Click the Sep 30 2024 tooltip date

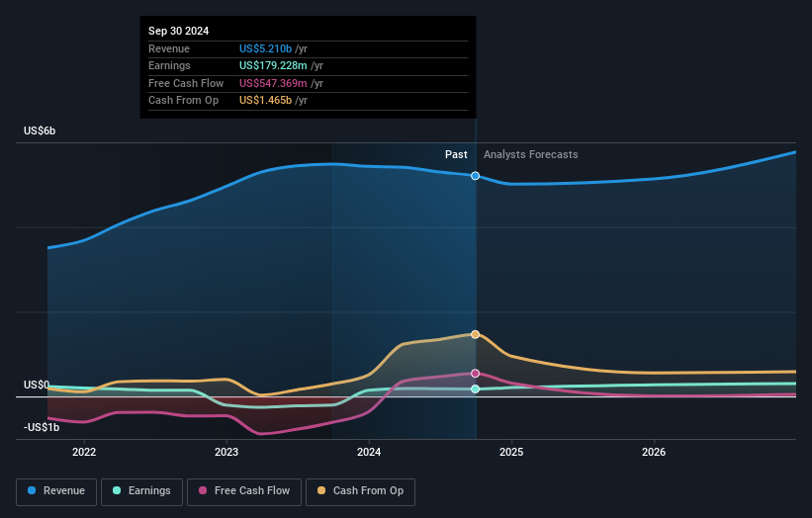point(179,31)
